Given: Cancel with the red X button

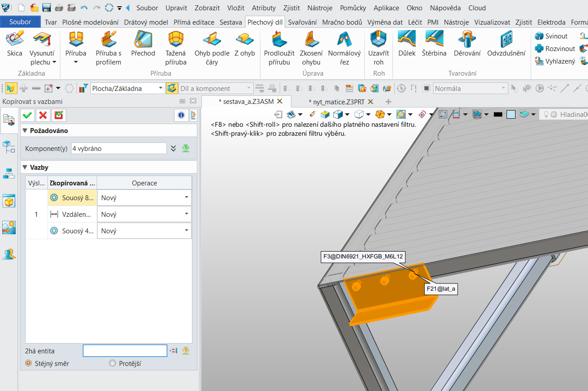Looking at the screenshot, I should click(x=43, y=116).
